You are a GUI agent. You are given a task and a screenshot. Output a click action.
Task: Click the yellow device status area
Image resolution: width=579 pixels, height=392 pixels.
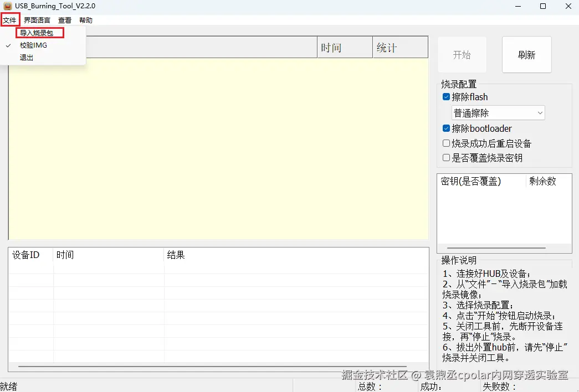pyautogui.click(x=218, y=149)
